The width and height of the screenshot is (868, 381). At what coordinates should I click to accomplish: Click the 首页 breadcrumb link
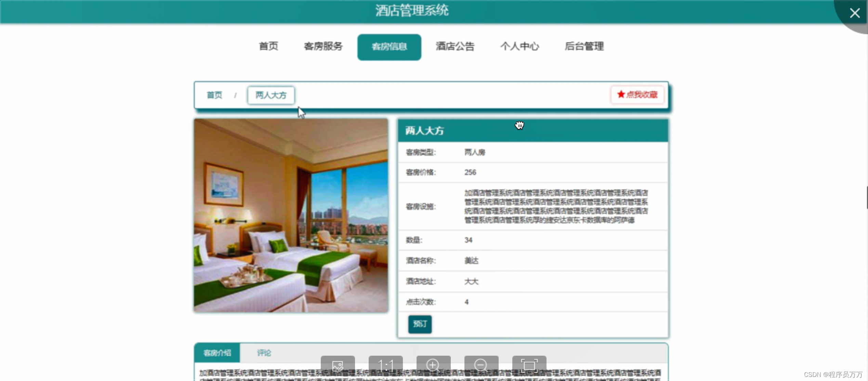[x=214, y=95]
